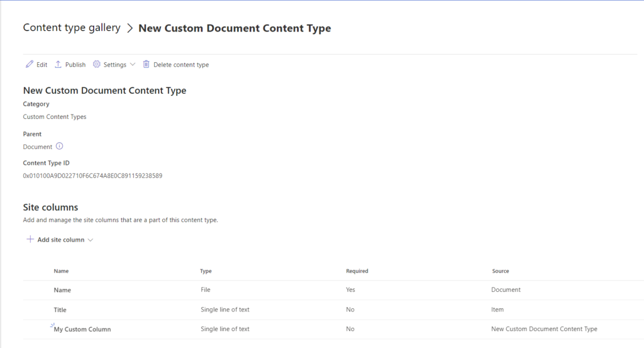Click Single line of text in Title row
Viewport: 644px width, 348px height.
pyautogui.click(x=225, y=310)
